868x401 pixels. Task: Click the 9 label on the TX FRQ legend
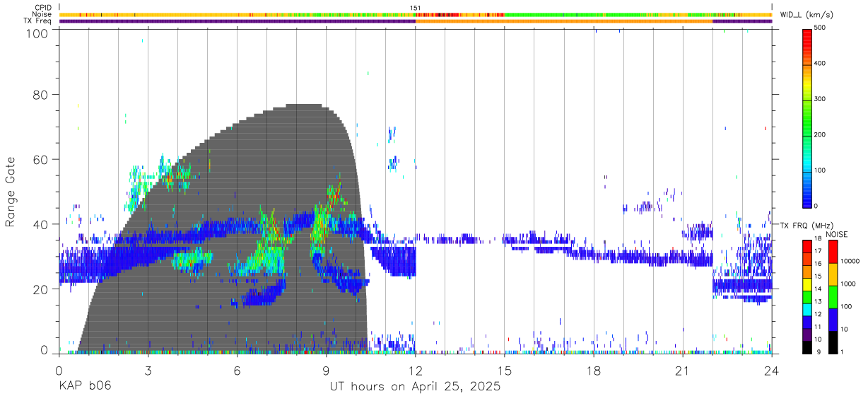(817, 352)
